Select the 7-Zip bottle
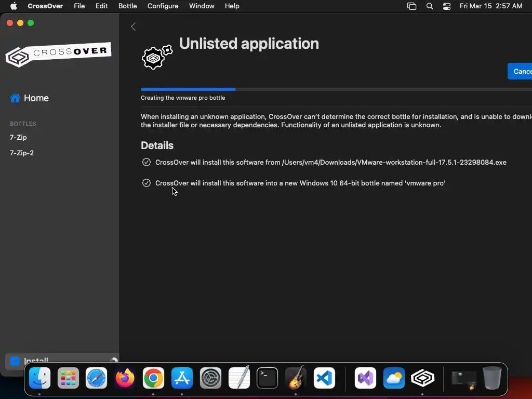 [18, 137]
